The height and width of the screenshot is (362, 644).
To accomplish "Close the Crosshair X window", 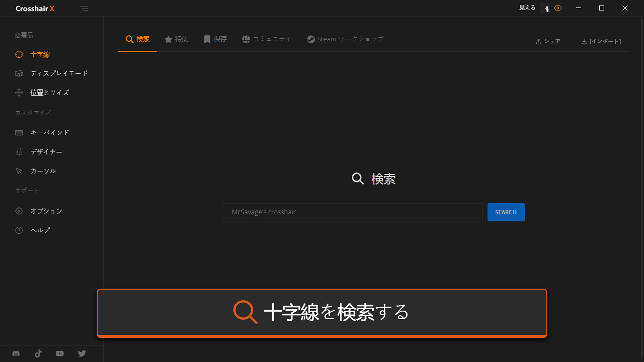I will 625,8.
